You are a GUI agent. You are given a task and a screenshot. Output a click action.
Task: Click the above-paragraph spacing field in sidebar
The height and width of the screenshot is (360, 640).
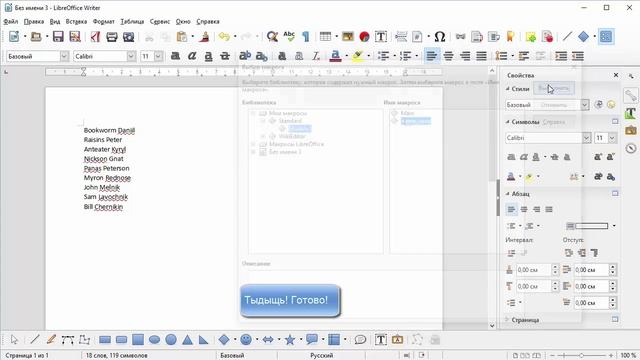tap(537, 270)
